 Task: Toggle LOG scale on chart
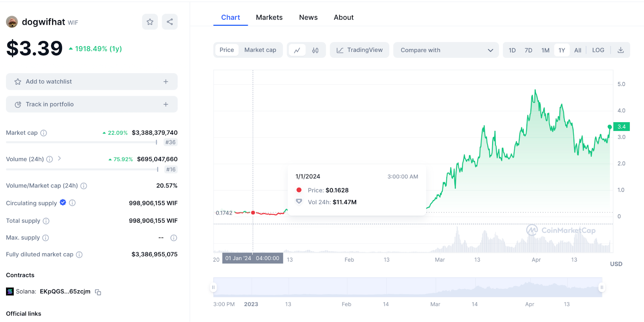[598, 50]
